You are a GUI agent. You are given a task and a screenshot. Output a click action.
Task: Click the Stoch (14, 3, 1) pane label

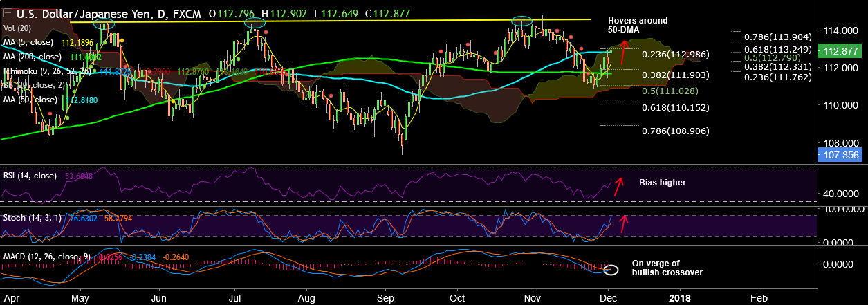tap(30, 217)
